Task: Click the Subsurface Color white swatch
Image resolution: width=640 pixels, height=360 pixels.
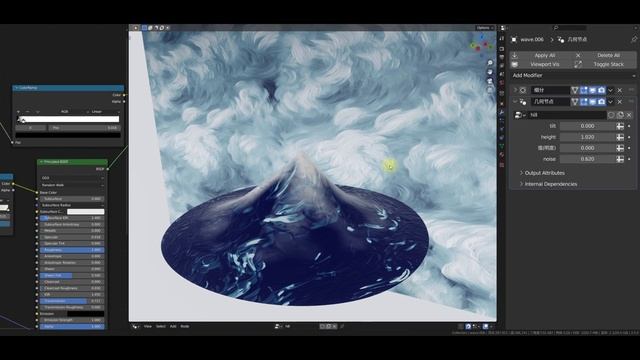Action: click(x=85, y=212)
